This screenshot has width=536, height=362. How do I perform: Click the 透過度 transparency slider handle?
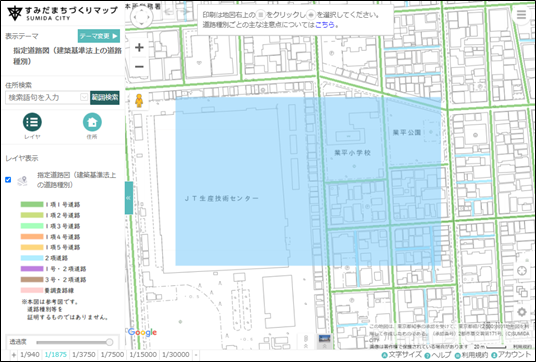tap(109, 342)
